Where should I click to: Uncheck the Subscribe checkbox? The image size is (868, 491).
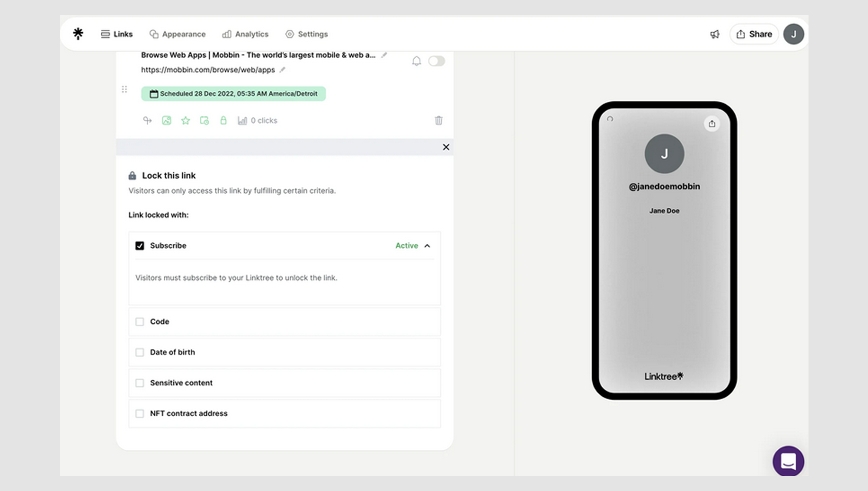(x=139, y=246)
